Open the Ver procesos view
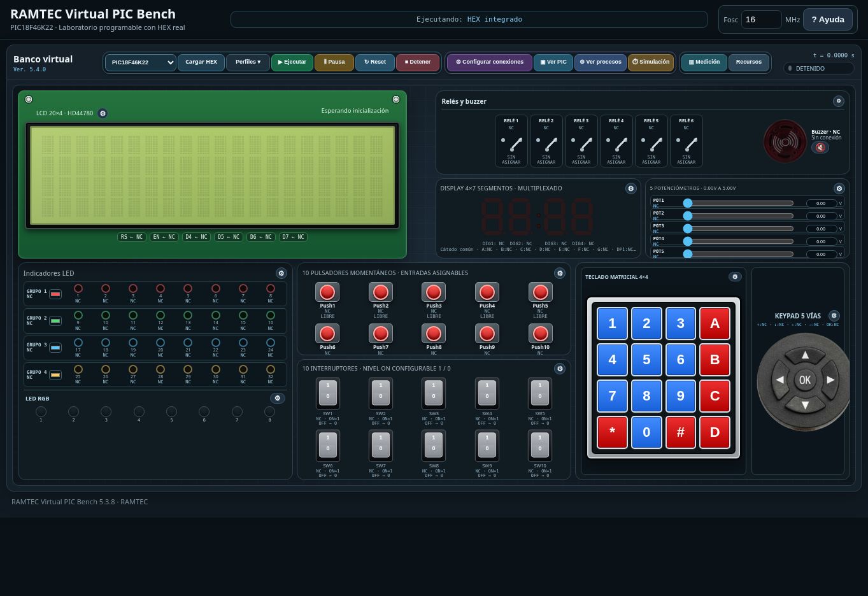The image size is (868, 596). (x=601, y=62)
